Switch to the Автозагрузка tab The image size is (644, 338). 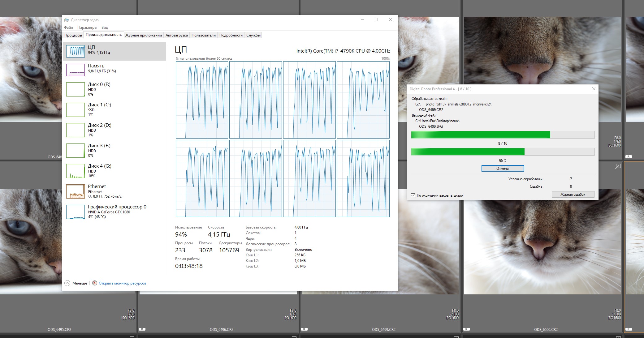[176, 35]
